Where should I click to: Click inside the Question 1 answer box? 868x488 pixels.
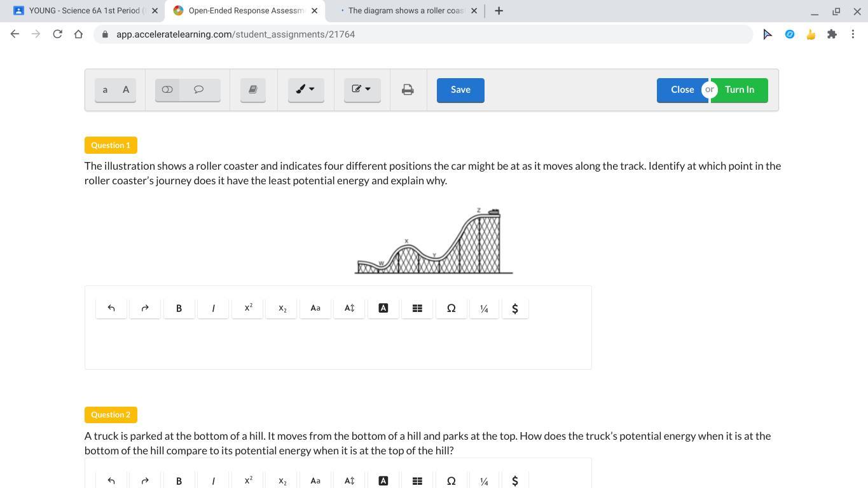point(338,346)
